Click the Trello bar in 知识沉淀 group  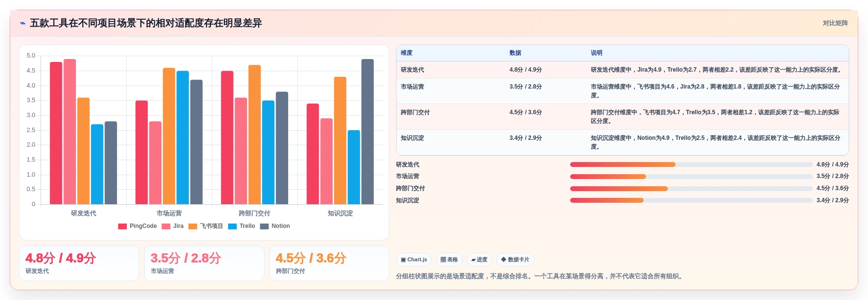click(354, 167)
